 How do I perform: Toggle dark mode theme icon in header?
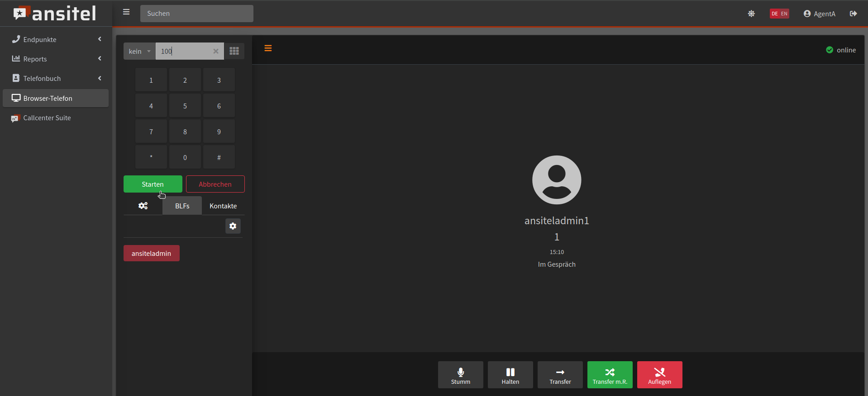[751, 14]
